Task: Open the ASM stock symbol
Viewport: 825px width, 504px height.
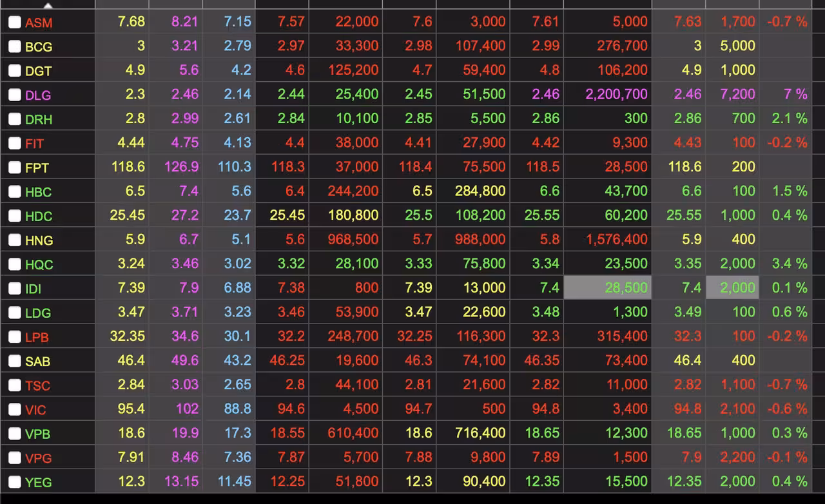Action: pos(39,23)
